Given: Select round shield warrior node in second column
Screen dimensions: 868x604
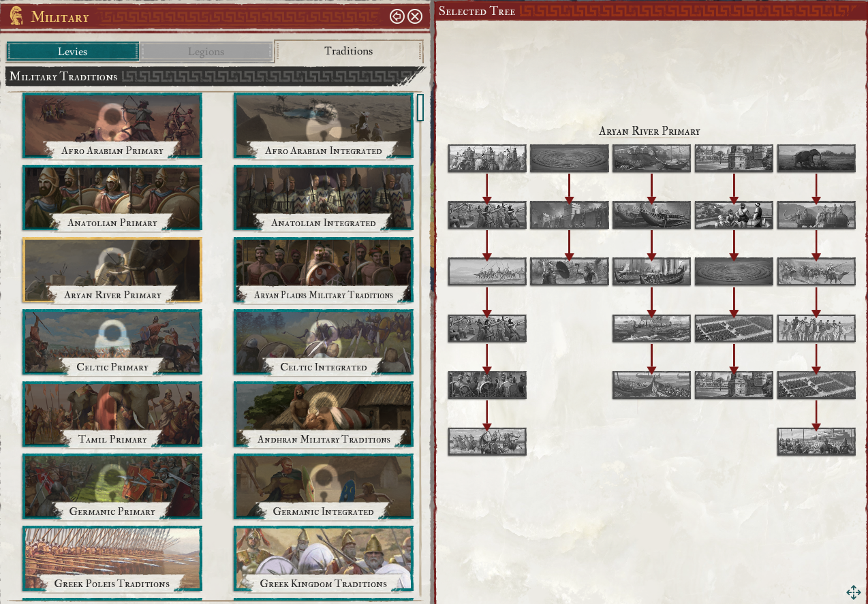Looking at the screenshot, I should (x=570, y=272).
